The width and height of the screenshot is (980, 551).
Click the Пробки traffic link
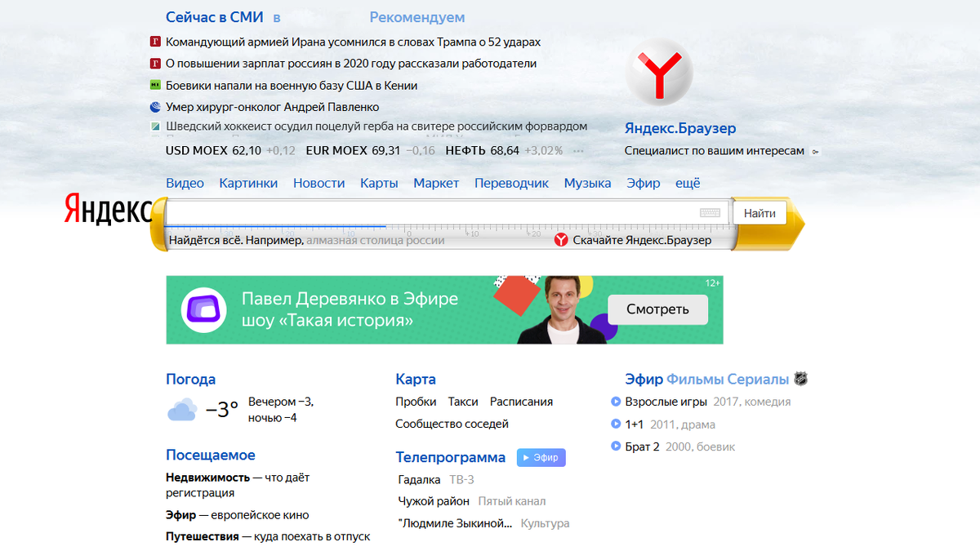coord(416,402)
